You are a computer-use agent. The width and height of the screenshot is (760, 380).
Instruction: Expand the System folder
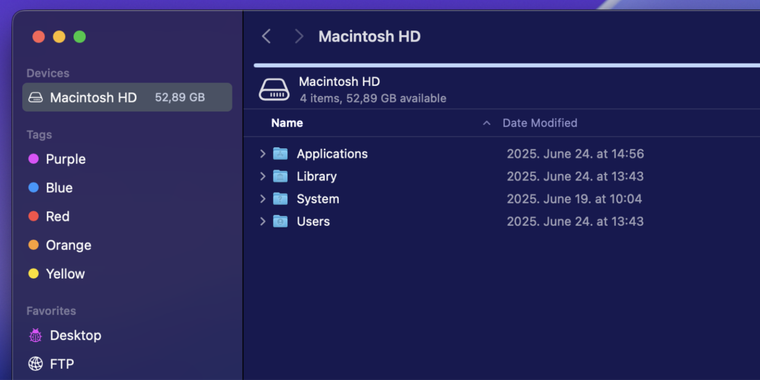click(263, 199)
